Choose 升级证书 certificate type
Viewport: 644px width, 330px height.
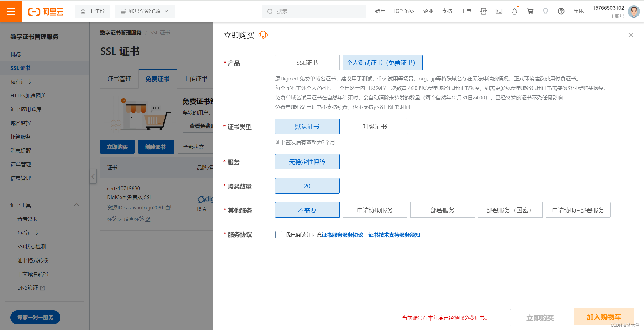pyautogui.click(x=375, y=126)
